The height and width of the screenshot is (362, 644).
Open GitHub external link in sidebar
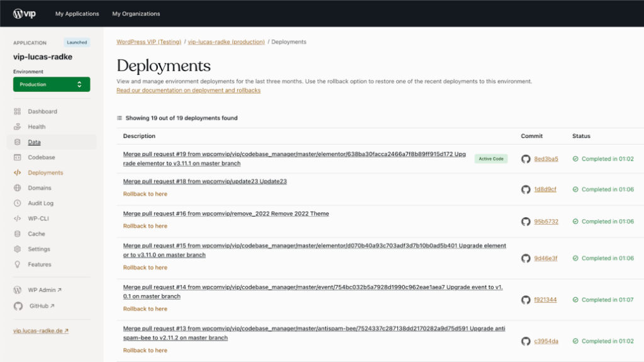click(x=42, y=306)
